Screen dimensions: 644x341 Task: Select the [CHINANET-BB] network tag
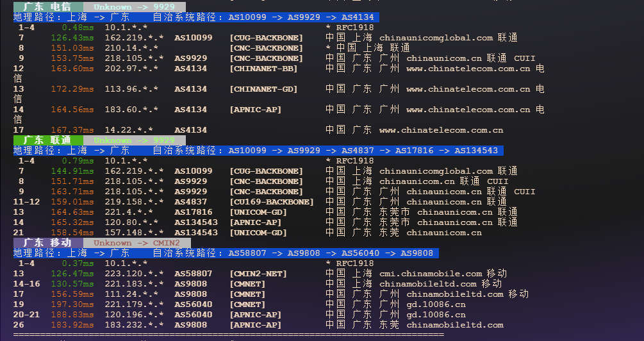click(263, 69)
